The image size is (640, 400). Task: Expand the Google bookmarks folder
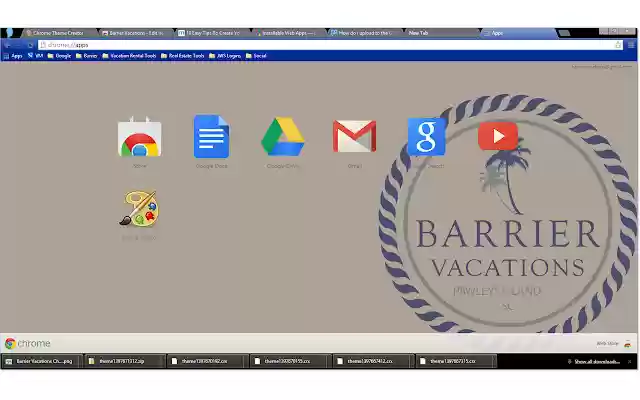(59, 56)
